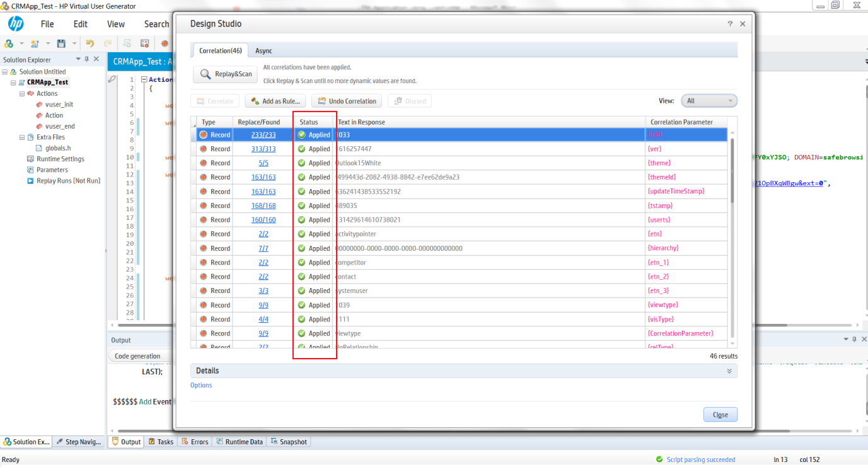Click the CRMApp_Test editor tab

141,61
